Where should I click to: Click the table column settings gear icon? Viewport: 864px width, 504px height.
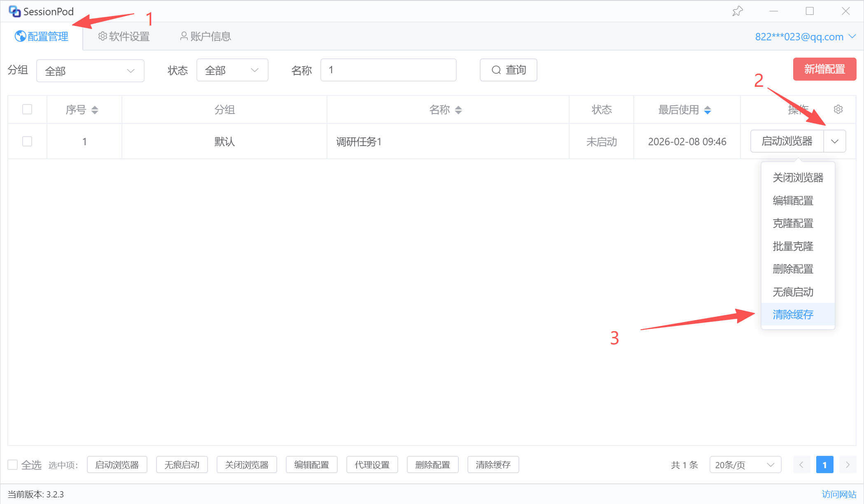(x=838, y=109)
